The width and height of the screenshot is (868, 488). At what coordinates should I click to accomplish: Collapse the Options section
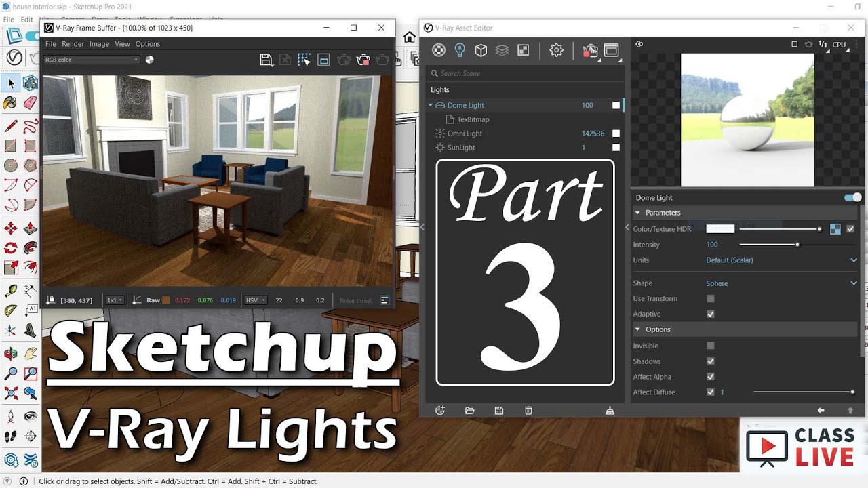(637, 329)
